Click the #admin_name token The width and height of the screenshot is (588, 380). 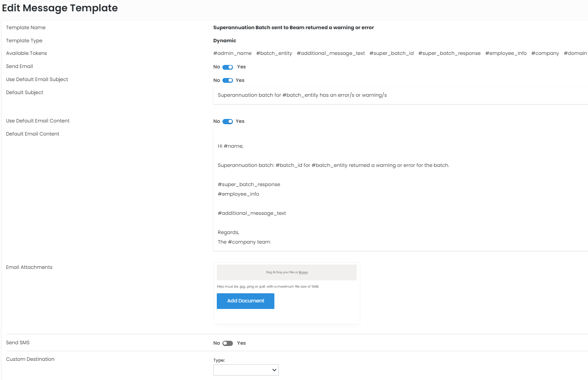[x=232, y=53]
